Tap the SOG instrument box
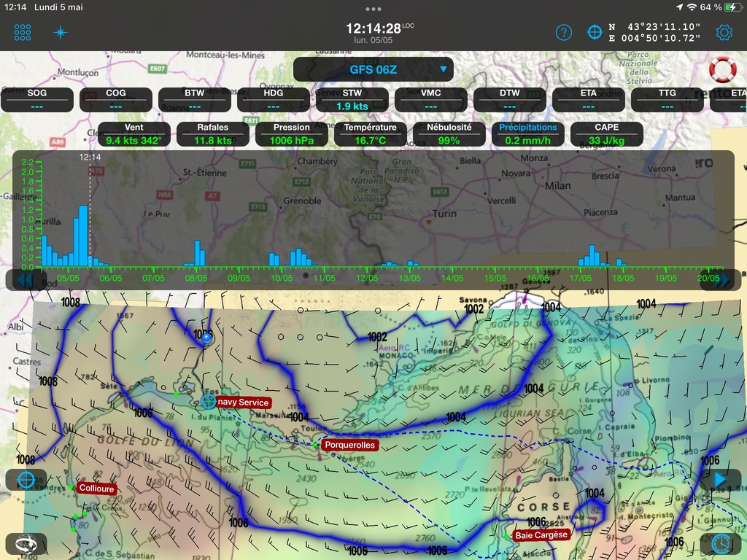 (37, 99)
